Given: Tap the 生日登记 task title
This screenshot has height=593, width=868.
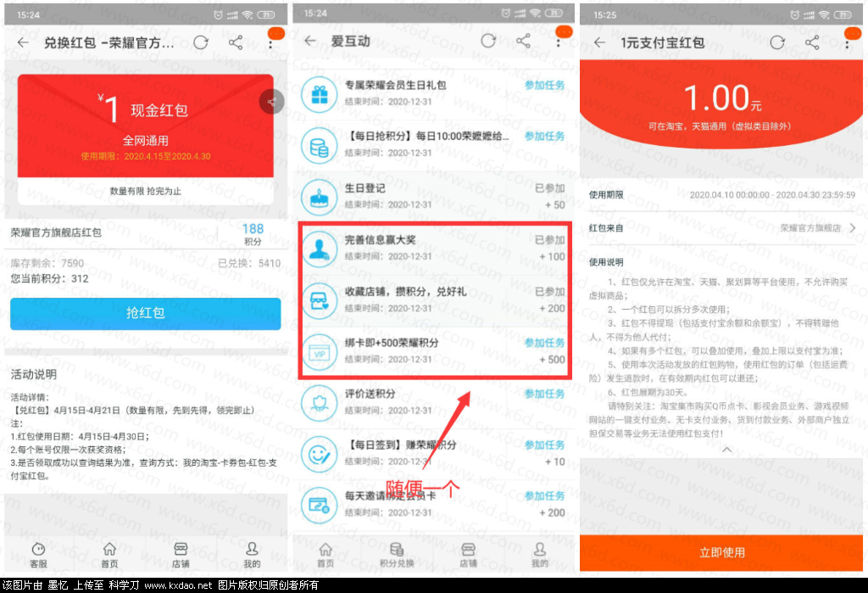Looking at the screenshot, I should (365, 188).
